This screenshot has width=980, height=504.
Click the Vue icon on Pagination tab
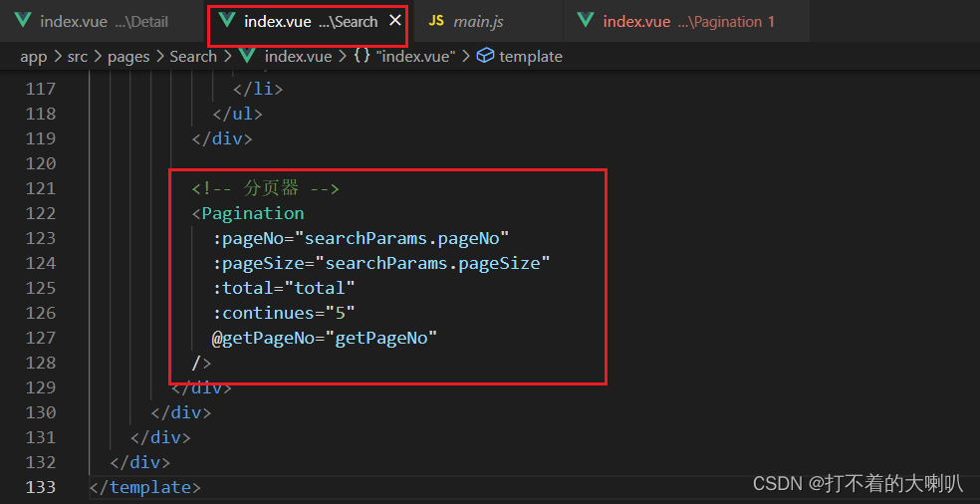(586, 21)
